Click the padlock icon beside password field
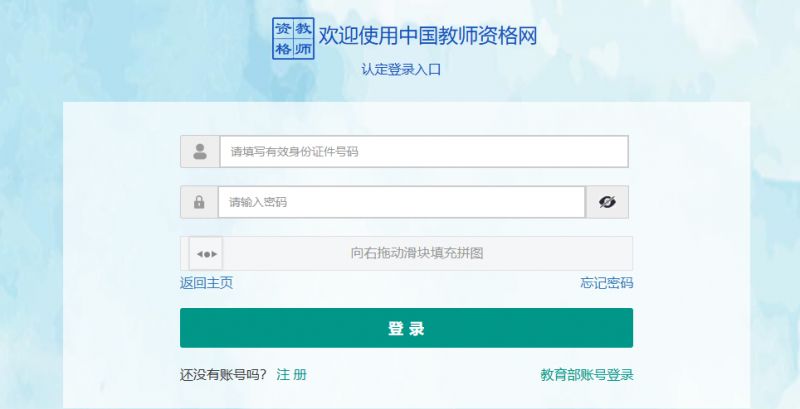 point(199,202)
